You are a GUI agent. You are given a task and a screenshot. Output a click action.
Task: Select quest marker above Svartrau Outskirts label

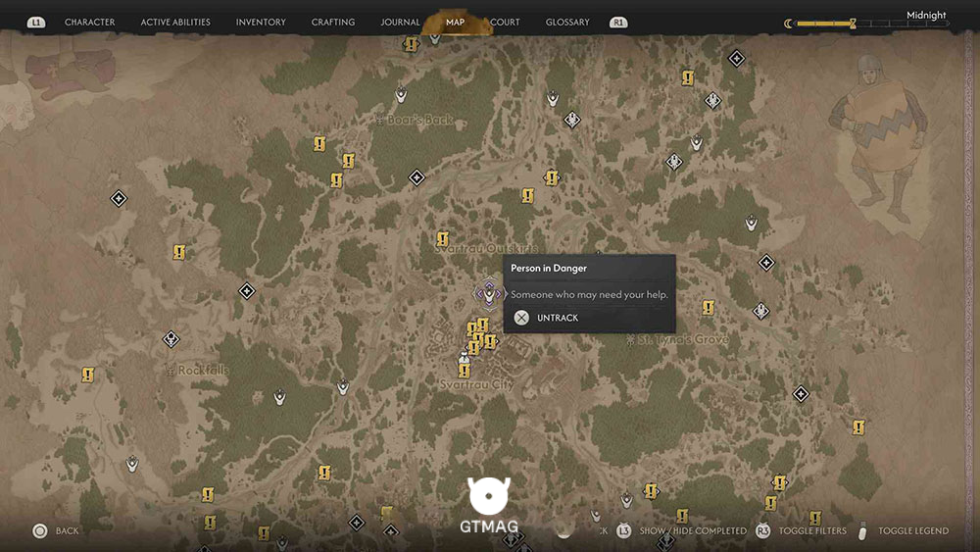443,239
